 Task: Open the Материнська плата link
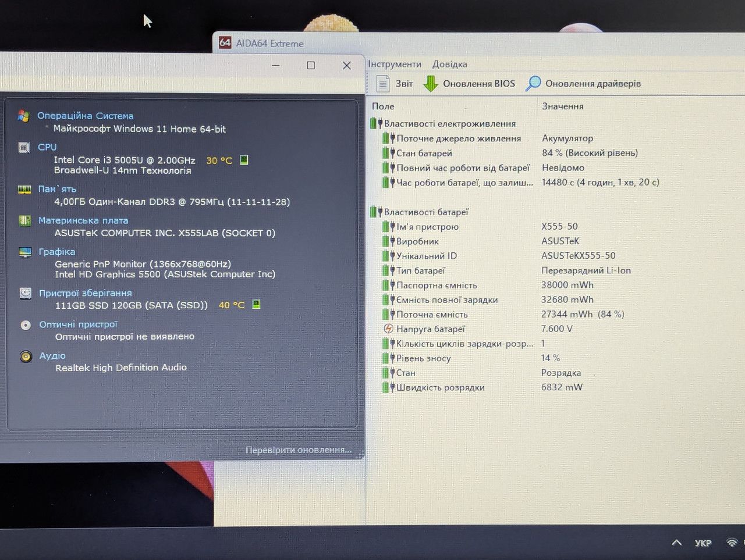pyautogui.click(x=83, y=220)
